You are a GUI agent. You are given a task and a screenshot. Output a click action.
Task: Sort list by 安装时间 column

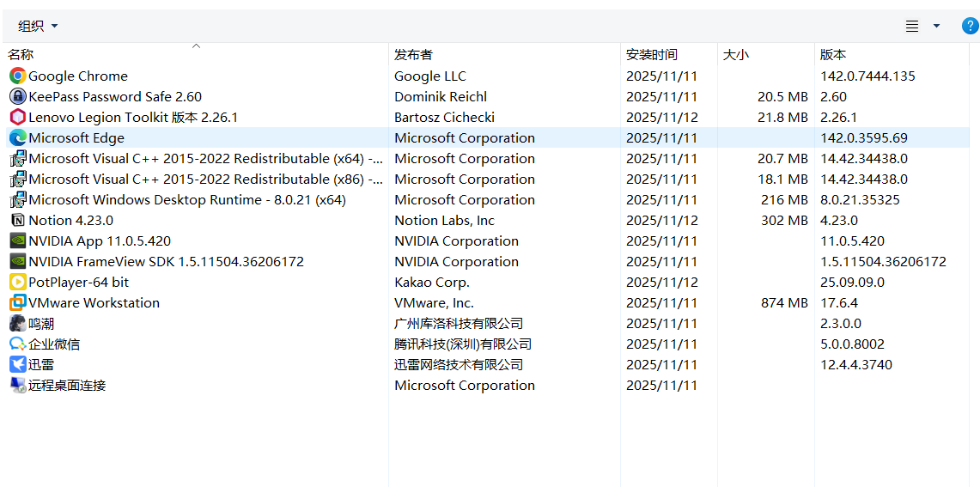coord(651,55)
